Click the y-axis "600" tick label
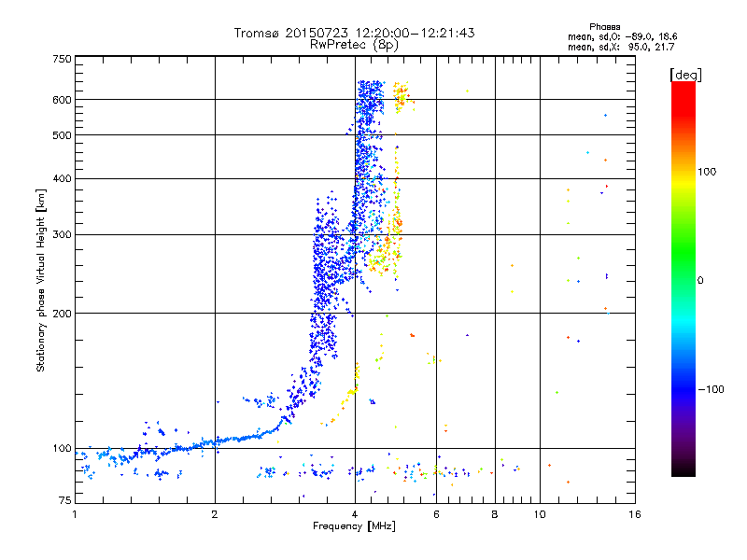 [62, 100]
